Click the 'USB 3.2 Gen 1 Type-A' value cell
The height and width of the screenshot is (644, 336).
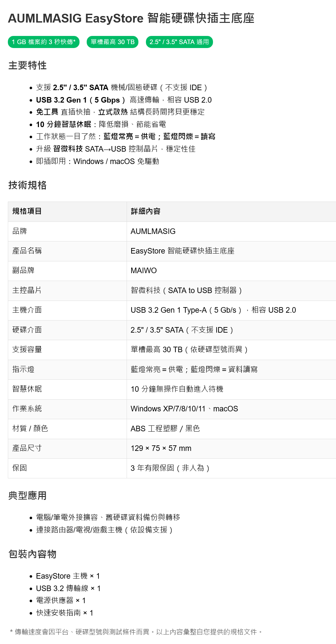231,310
